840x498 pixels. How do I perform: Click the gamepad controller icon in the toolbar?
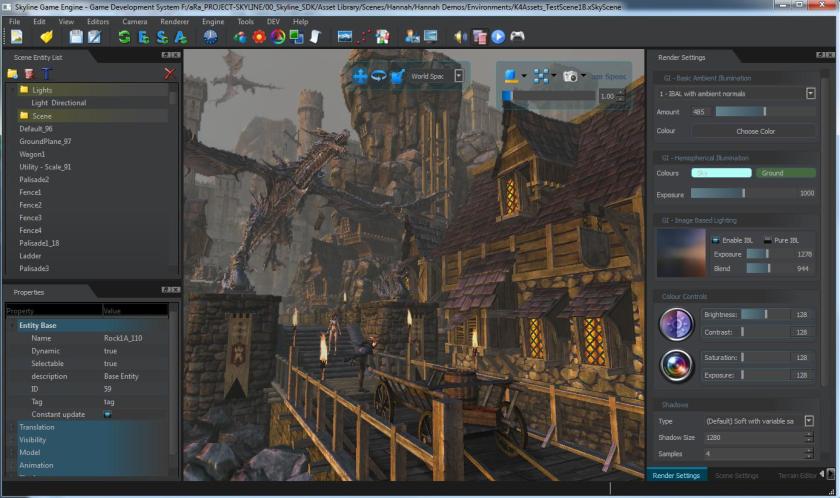(517, 37)
